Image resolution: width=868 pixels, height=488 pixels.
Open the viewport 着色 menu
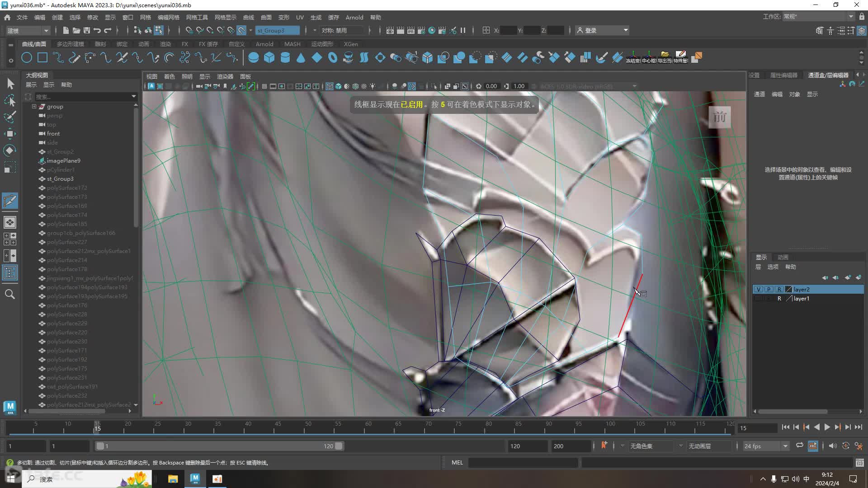click(x=170, y=76)
